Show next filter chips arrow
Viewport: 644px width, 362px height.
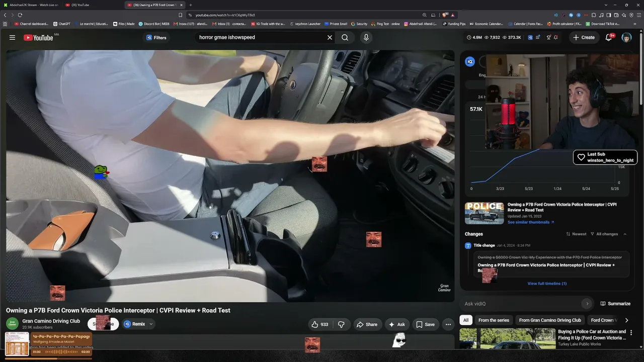point(626,320)
